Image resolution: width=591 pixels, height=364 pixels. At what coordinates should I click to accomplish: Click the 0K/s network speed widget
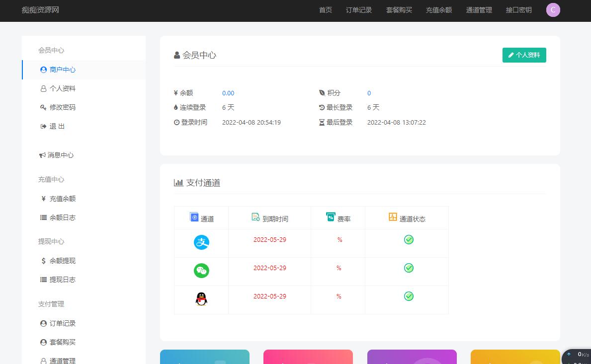coord(578,355)
